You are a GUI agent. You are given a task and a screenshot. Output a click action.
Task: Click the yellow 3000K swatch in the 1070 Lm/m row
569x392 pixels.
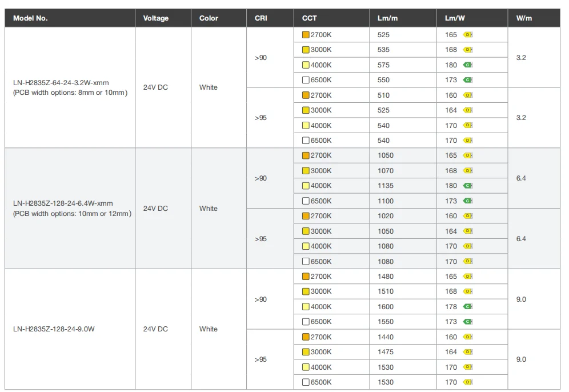pyautogui.click(x=306, y=171)
